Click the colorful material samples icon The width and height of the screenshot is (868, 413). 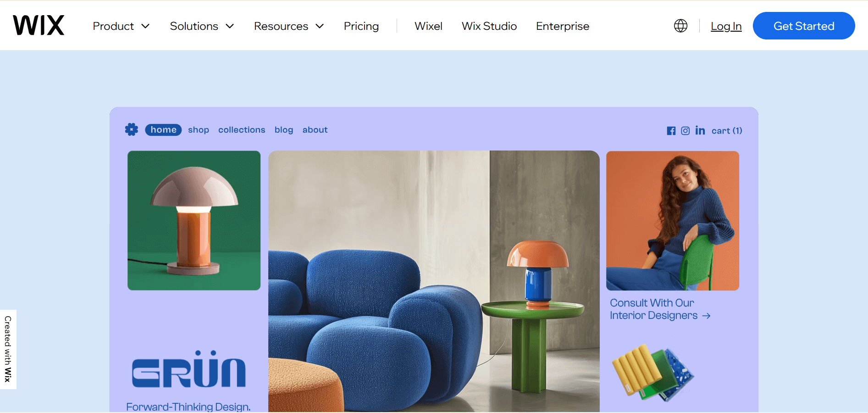[653, 373]
